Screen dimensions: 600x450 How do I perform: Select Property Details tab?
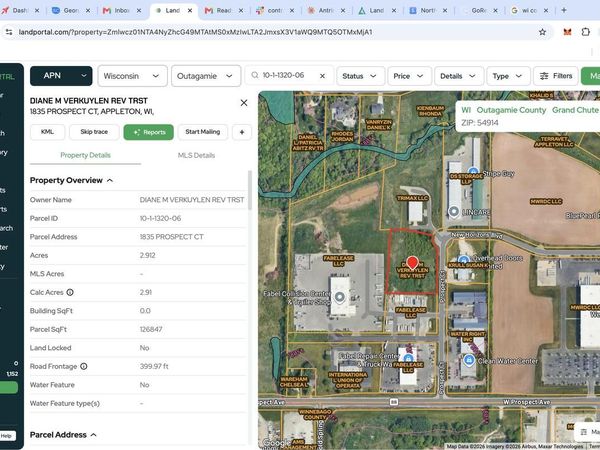[x=85, y=155]
